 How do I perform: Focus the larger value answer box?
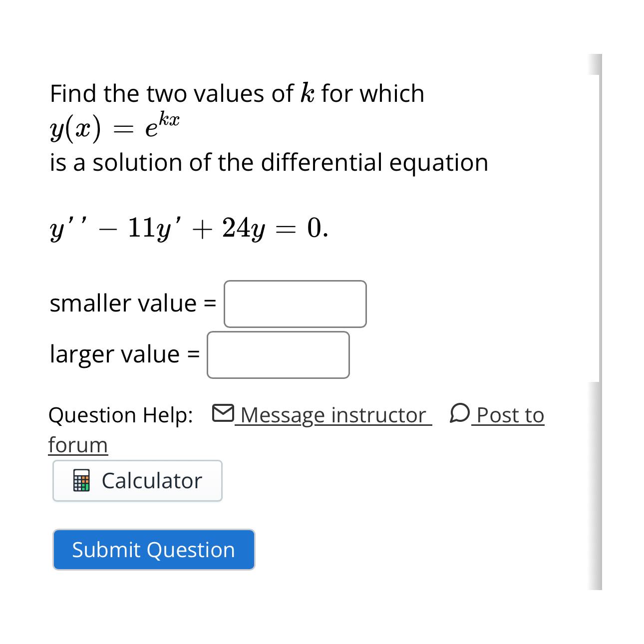[278, 355]
